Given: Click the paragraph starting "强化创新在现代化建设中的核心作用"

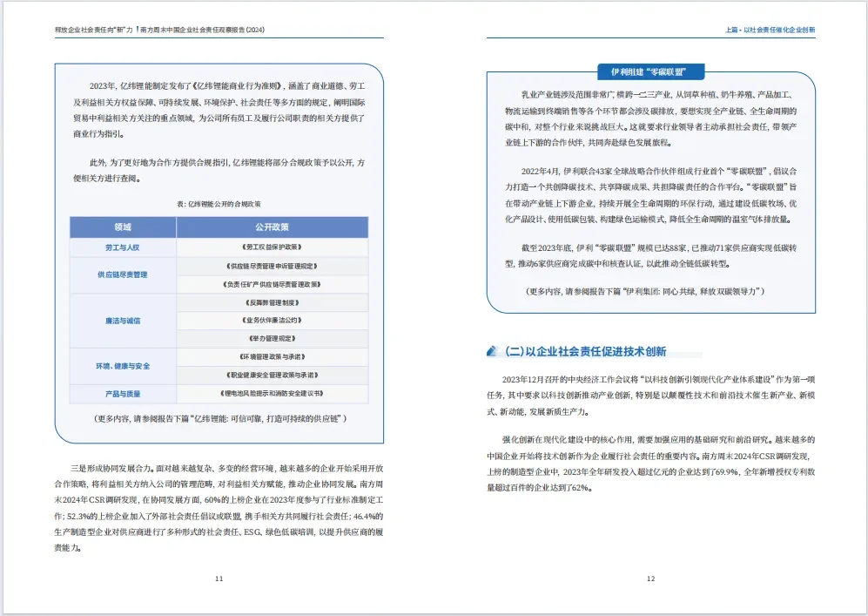Looking at the screenshot, I should [651, 464].
